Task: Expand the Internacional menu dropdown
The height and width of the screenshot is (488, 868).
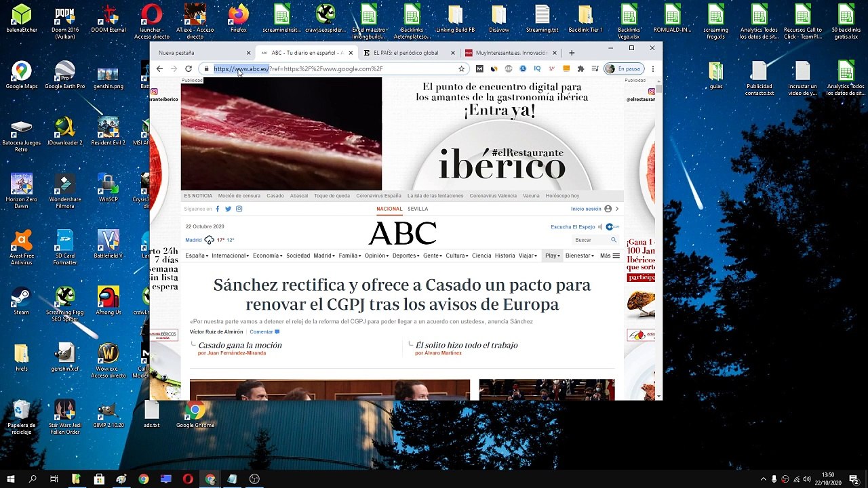Action: point(231,256)
